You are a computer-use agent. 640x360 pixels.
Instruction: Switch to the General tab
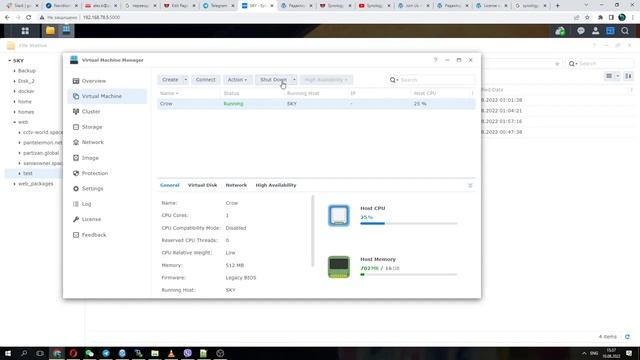(169, 185)
